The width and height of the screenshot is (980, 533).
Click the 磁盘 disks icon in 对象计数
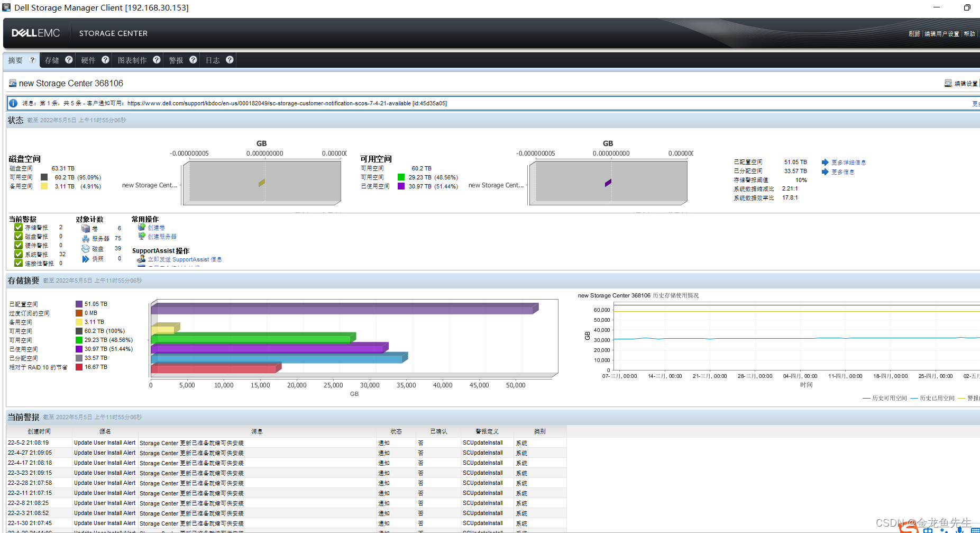tap(86, 249)
